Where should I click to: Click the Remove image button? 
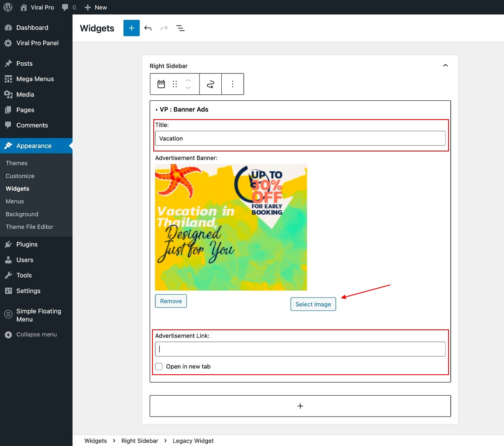pos(171,301)
